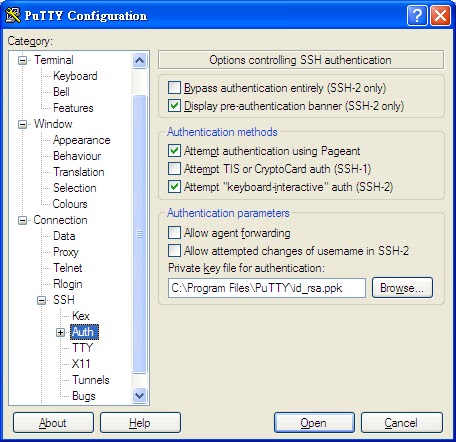The image size is (456, 442).
Task: Click the About button
Action: (53, 423)
